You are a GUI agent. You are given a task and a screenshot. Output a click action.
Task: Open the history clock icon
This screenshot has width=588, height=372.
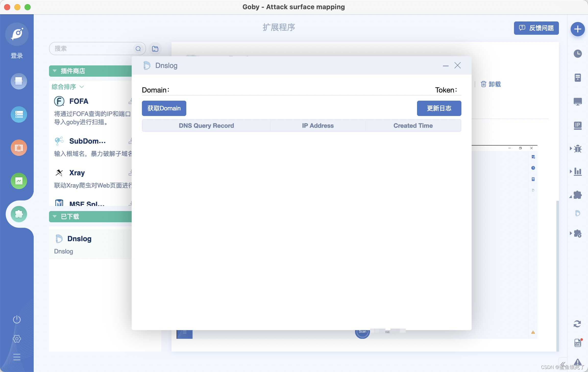point(578,54)
